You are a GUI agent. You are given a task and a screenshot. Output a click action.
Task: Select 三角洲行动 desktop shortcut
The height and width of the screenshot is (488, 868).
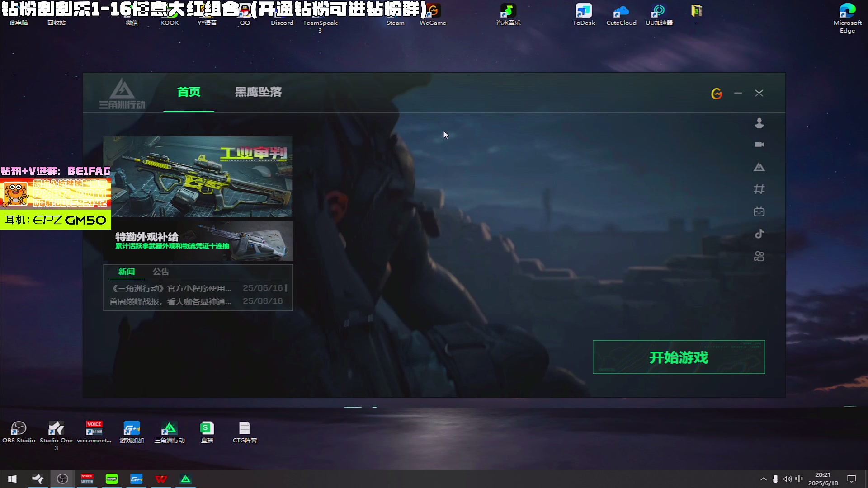point(170,432)
